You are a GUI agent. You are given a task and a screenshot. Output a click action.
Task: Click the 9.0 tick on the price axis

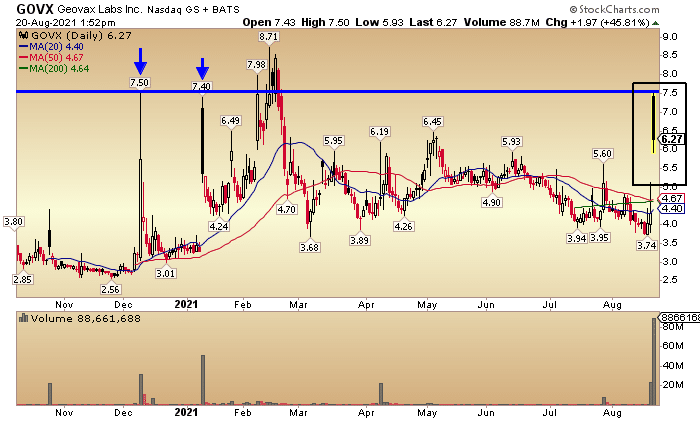click(x=670, y=37)
